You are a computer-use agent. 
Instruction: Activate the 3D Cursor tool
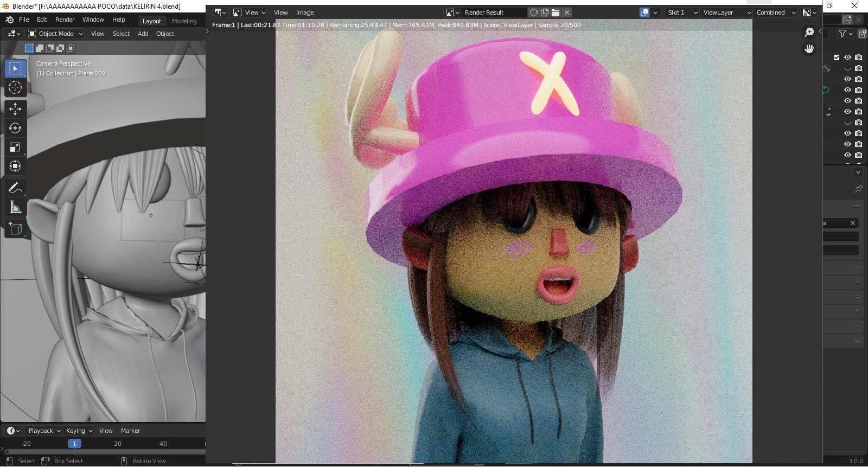tap(15, 87)
